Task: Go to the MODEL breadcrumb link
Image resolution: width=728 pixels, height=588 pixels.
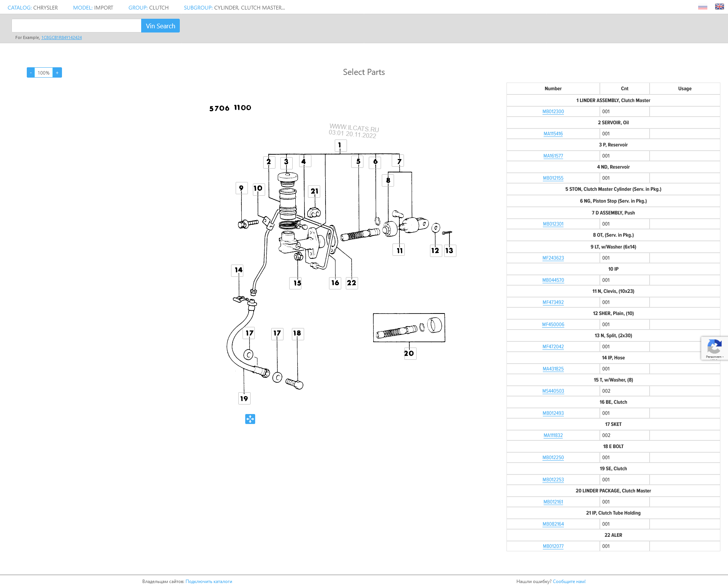Action: 83,8
